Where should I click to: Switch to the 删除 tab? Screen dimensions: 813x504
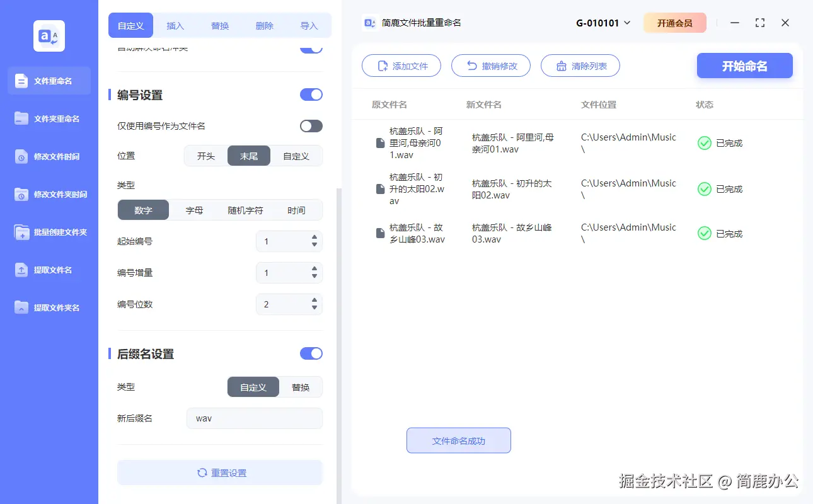pos(265,26)
